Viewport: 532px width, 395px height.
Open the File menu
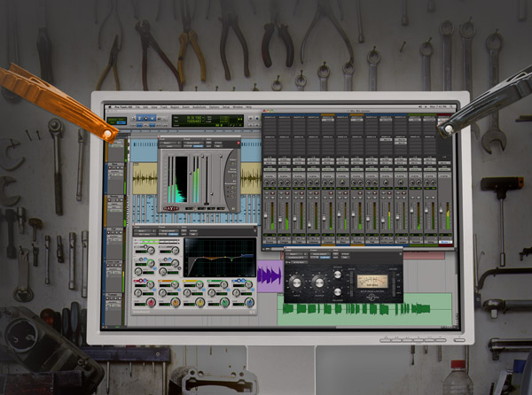(137, 107)
